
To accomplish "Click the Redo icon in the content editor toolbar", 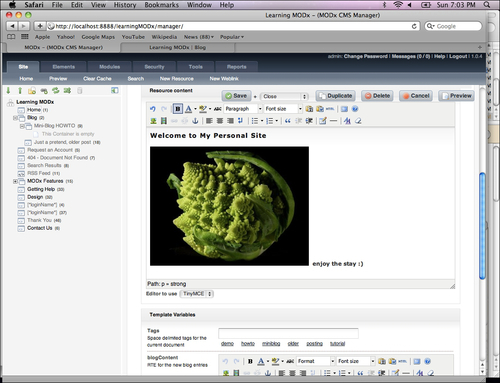I will click(x=164, y=109).
